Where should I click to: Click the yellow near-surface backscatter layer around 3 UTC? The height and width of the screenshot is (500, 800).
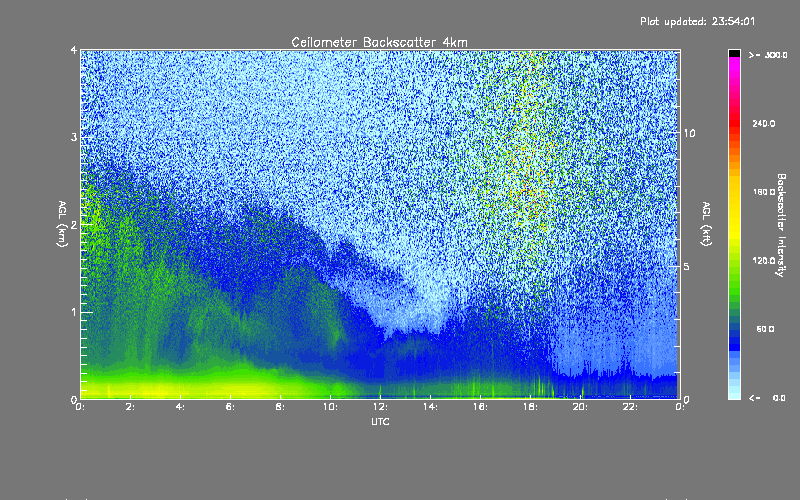click(156, 389)
